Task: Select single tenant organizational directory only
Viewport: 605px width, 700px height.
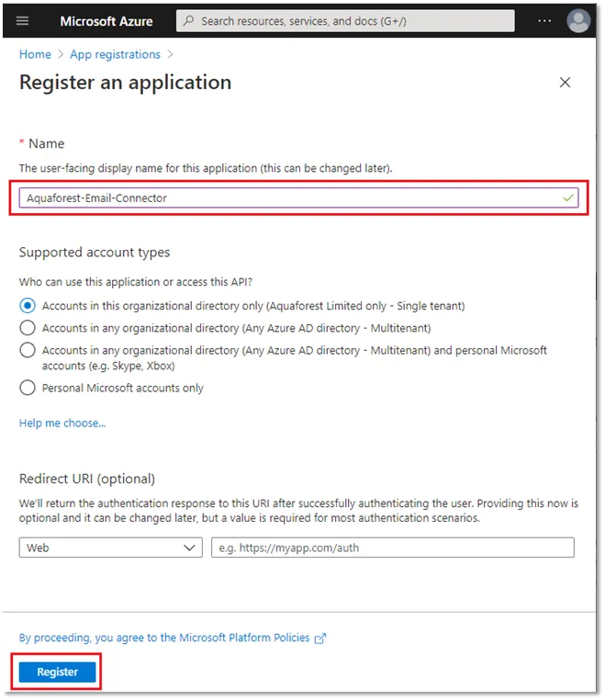Action: (28, 306)
